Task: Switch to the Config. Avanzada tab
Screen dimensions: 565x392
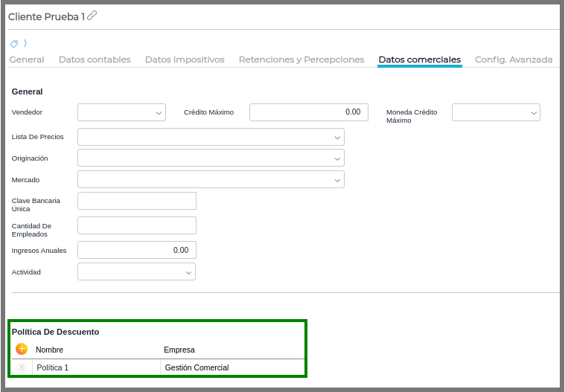Action: click(514, 60)
